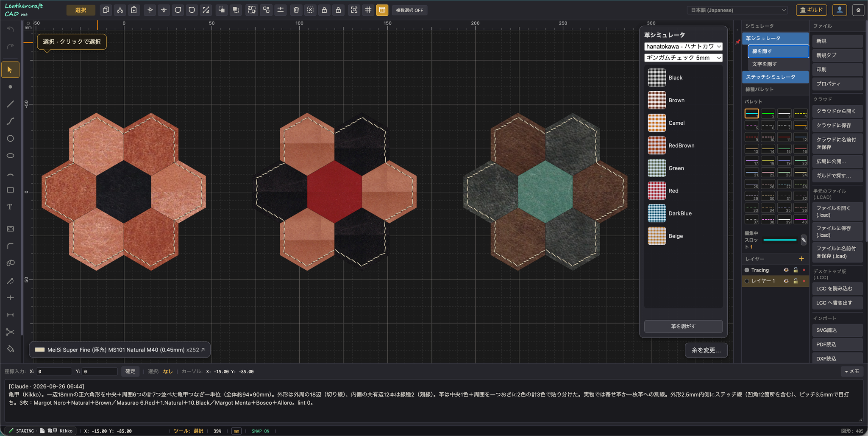Click the trash delete icon in toolbar
The width and height of the screenshot is (868, 436).
tap(296, 10)
